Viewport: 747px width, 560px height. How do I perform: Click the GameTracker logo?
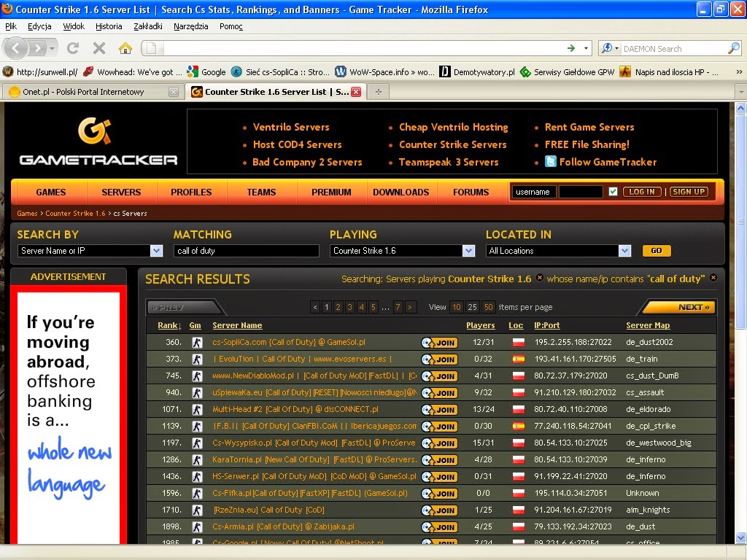(98, 141)
